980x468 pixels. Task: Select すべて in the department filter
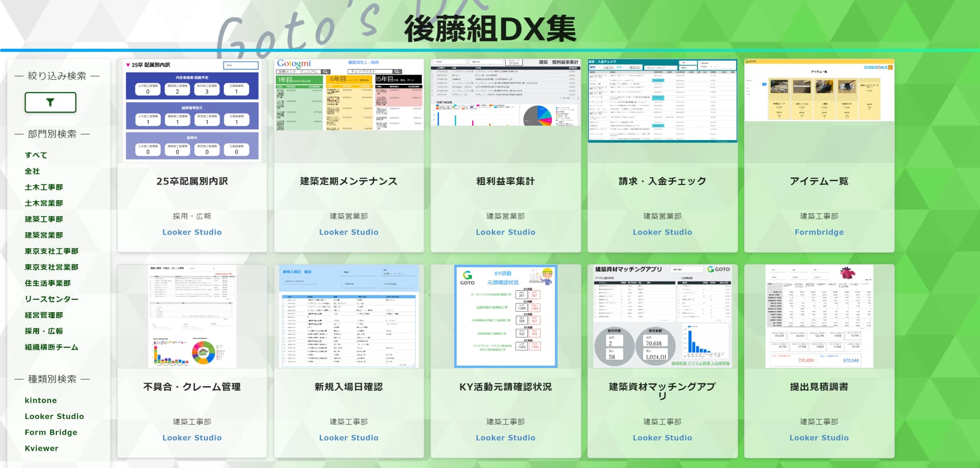coord(36,155)
